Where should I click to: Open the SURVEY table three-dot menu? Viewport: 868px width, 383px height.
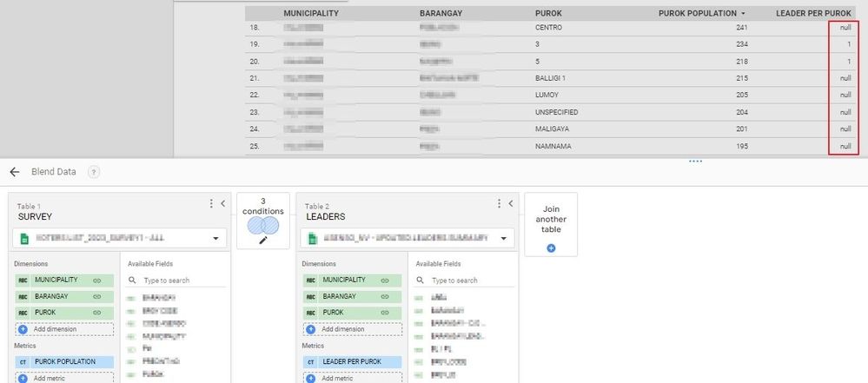pos(211,204)
